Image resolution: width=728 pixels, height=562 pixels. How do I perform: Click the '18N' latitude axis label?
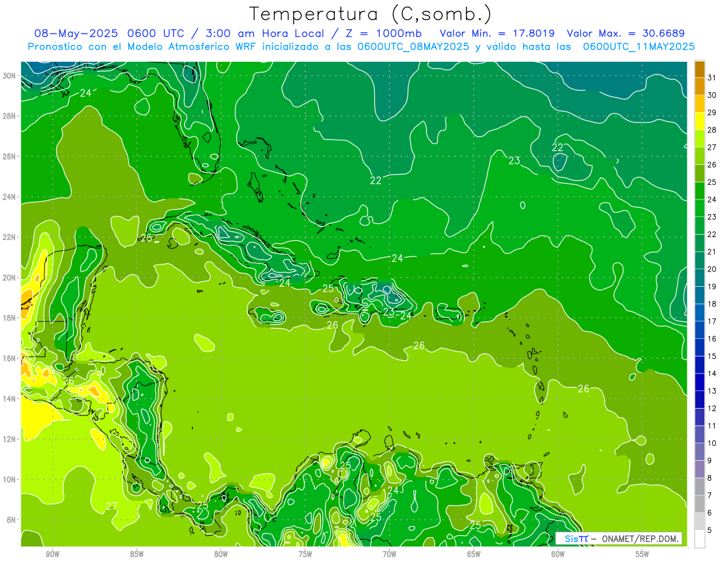click(x=9, y=318)
